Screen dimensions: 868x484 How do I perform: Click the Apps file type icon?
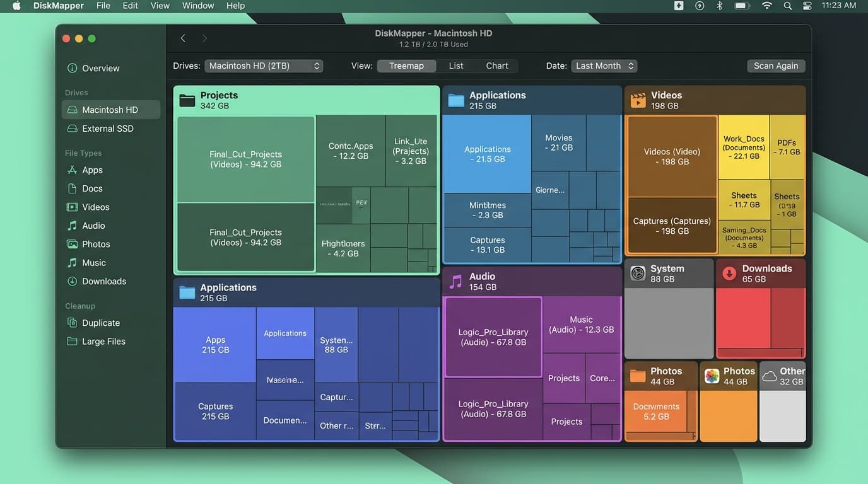coord(73,170)
